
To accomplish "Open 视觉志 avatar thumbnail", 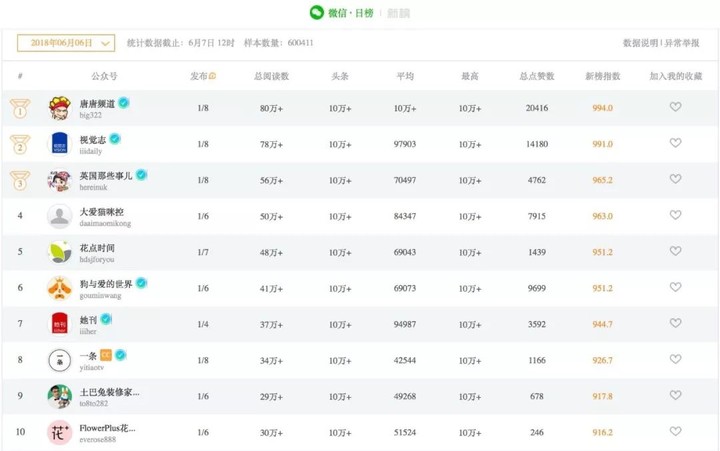I will pos(60,144).
